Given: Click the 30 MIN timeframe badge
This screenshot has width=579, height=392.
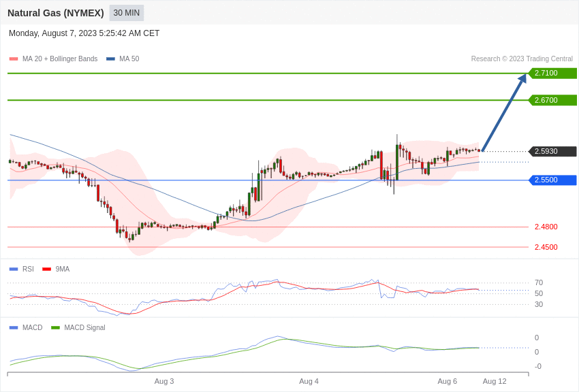Looking at the screenshot, I should tap(126, 13).
